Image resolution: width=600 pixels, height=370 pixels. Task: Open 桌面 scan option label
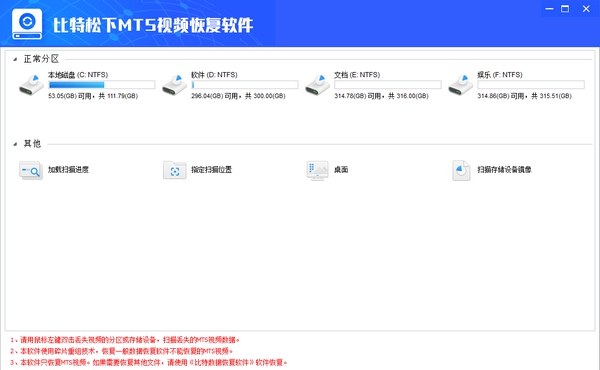(x=341, y=170)
